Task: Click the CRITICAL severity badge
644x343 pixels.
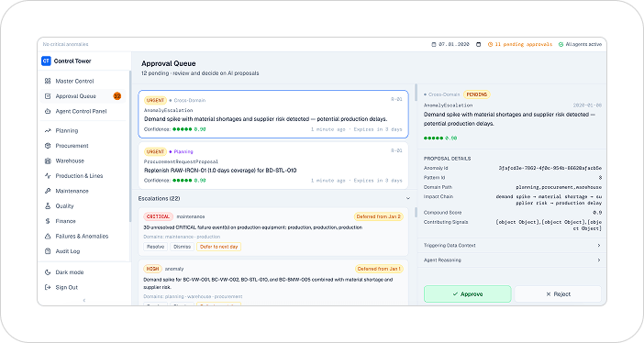Action: 158,216
